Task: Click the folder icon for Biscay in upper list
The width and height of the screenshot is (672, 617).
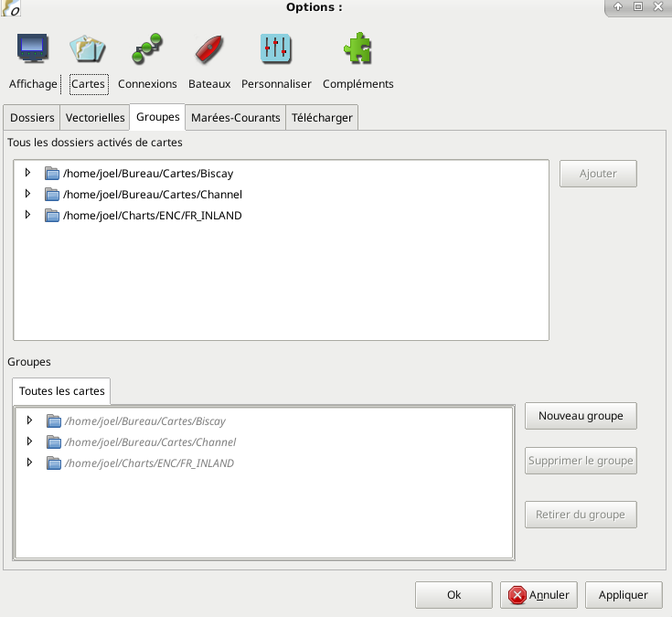Action: coord(52,174)
